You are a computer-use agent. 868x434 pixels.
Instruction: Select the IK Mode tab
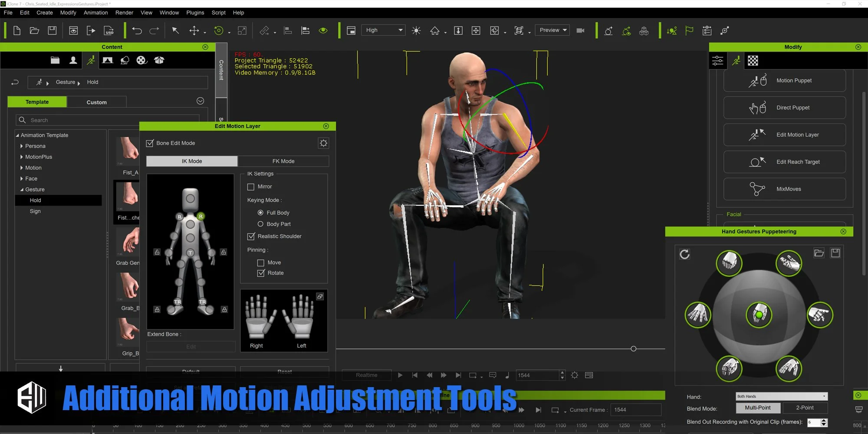click(192, 161)
